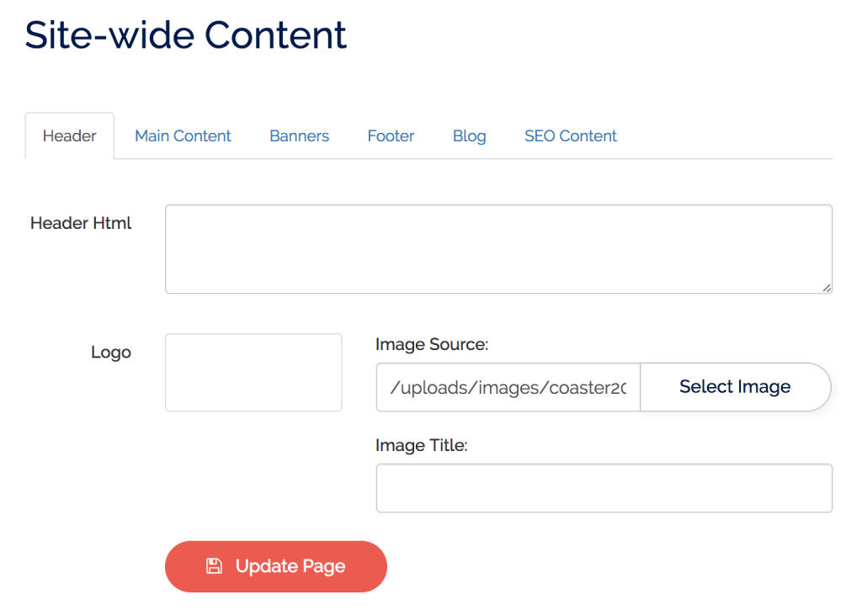Click the Image Title input field
Viewport: 862px width, 616px height.
pyautogui.click(x=603, y=488)
